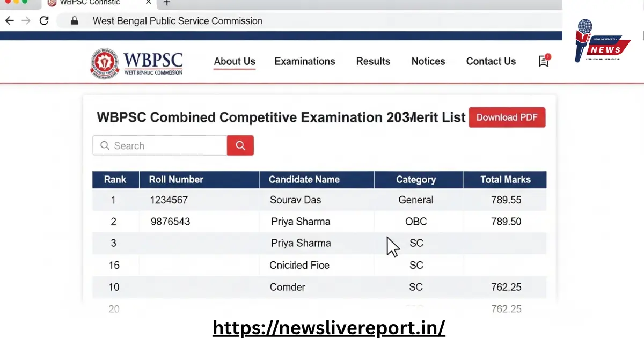Viewport: 644px width, 338px height.
Task: Click the padlock site security icon
Action: [x=74, y=21]
